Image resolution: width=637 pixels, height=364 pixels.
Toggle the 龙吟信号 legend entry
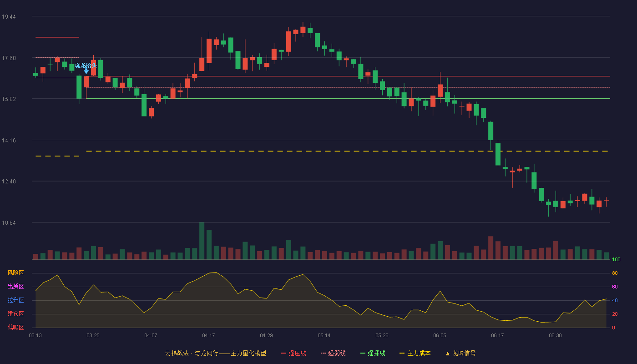460,353
